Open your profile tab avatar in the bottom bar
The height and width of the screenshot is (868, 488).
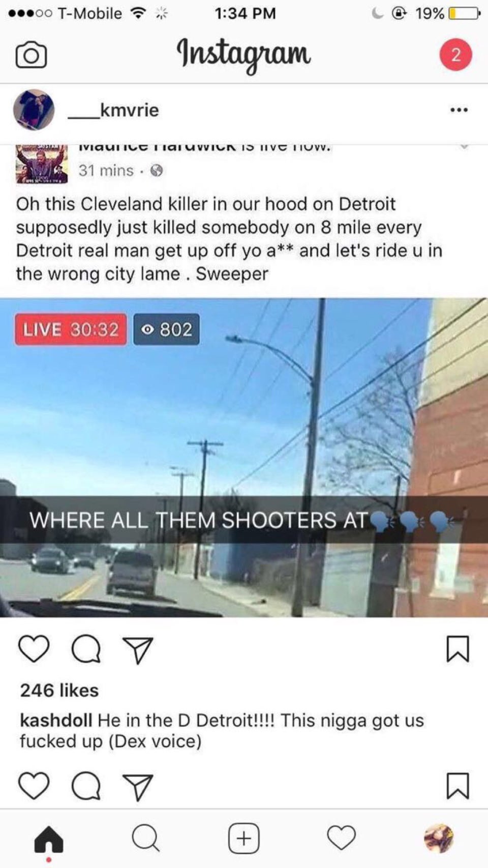tap(439, 837)
